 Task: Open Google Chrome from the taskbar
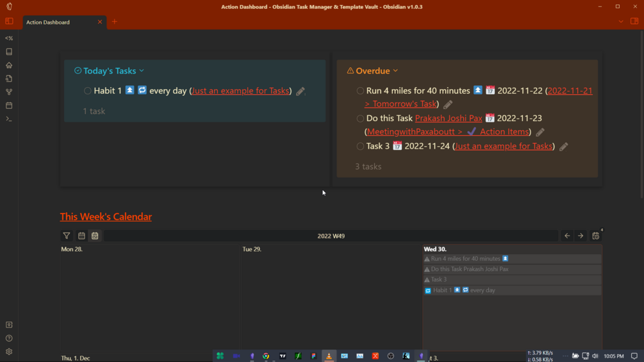[266, 356]
